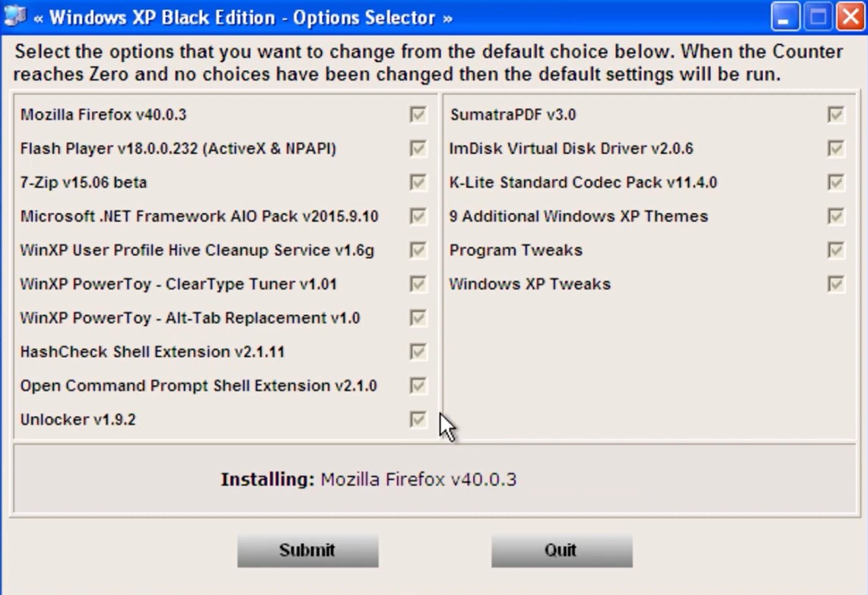
Task: Toggle WinXP User Profile Hive Cleanup checkbox
Action: point(418,250)
